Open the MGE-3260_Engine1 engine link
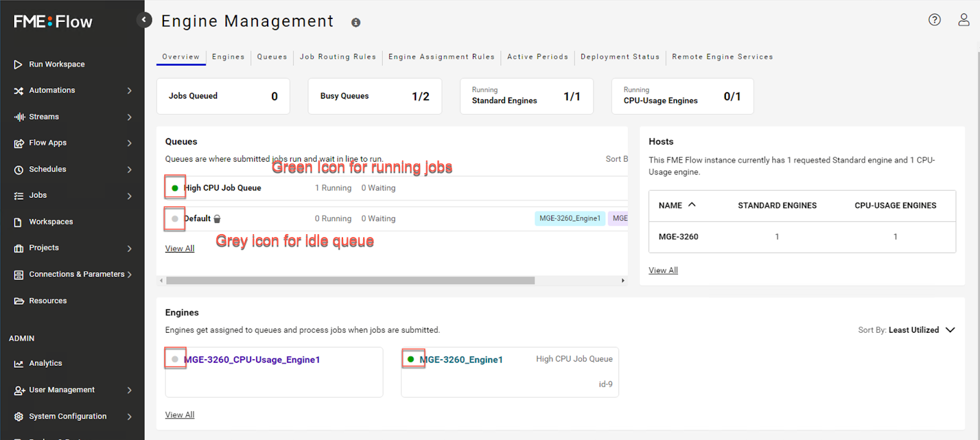This screenshot has height=440, width=980. [x=461, y=360]
